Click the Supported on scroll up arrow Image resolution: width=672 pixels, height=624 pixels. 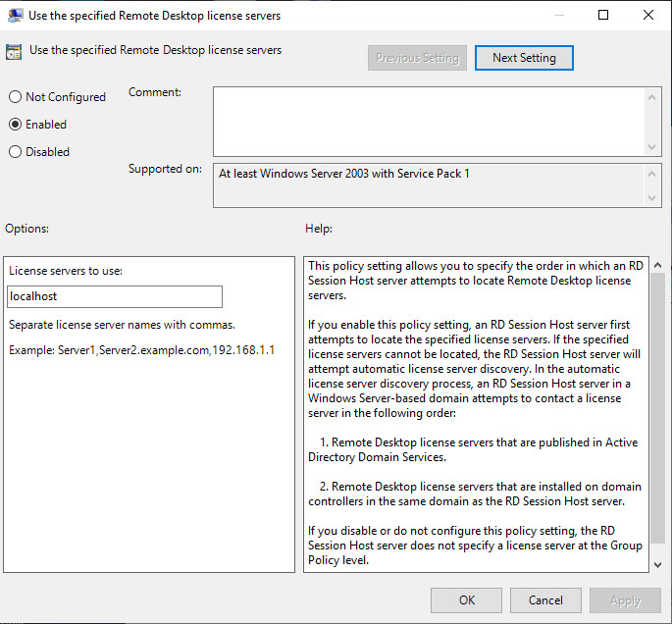[653, 173]
